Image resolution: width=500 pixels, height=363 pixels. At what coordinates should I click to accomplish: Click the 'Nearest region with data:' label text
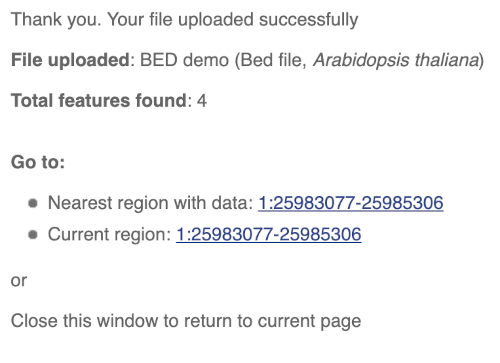[151, 203]
